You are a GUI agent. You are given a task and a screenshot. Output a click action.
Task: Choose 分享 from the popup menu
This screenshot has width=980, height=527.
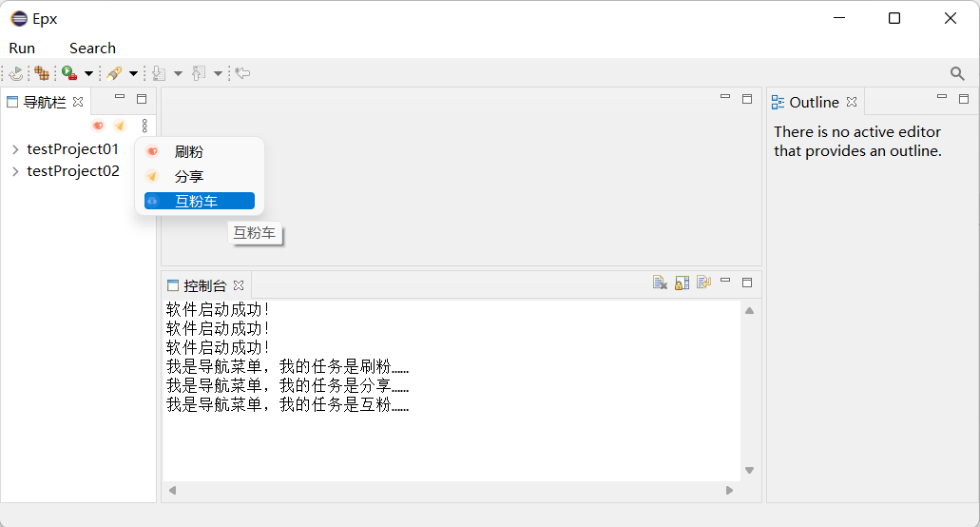[200, 176]
